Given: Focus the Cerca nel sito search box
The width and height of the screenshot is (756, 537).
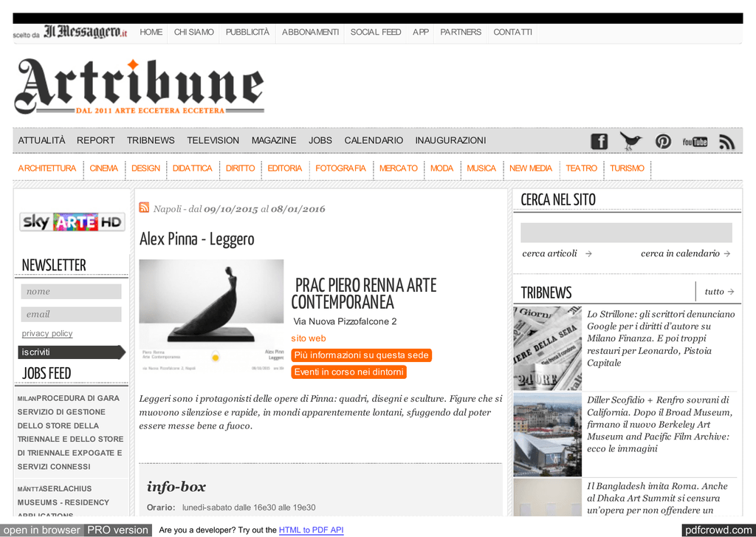Looking at the screenshot, I should pyautogui.click(x=626, y=233).
